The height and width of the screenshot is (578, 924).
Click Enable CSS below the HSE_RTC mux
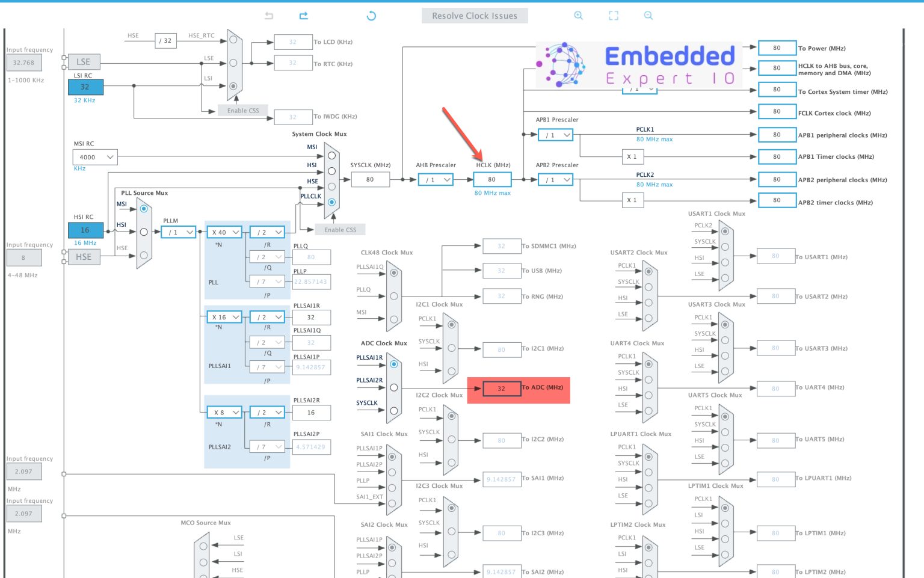tap(242, 110)
